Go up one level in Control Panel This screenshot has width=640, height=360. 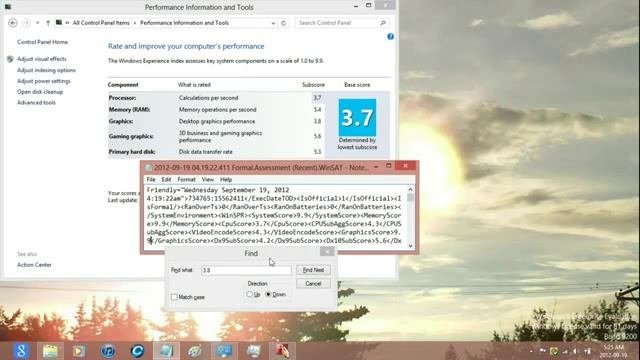coord(48,23)
